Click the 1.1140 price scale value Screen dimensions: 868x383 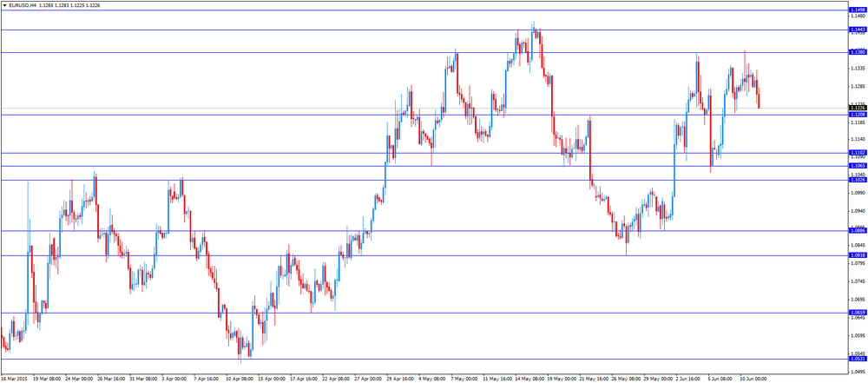[858, 139]
